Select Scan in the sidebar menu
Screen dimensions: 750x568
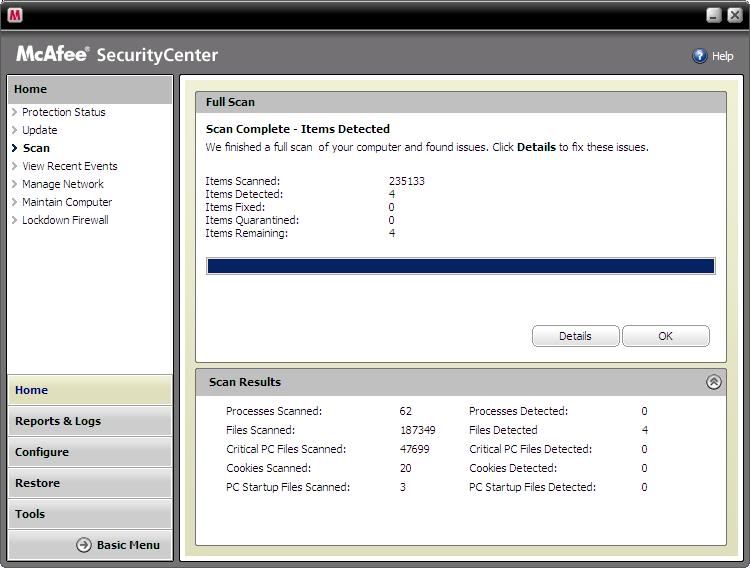(36, 148)
